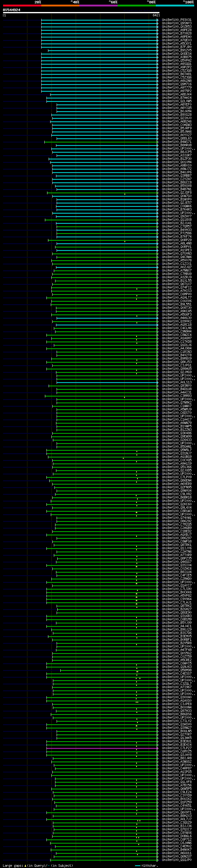Select hit label UniRef100_A6BZ46
Image resolution: width=197 pixels, height=868 pixels.
pyautogui.click(x=176, y=122)
